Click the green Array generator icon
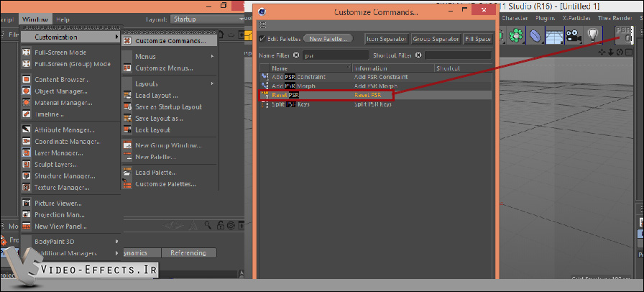The width and height of the screenshot is (644, 292). pos(516,35)
